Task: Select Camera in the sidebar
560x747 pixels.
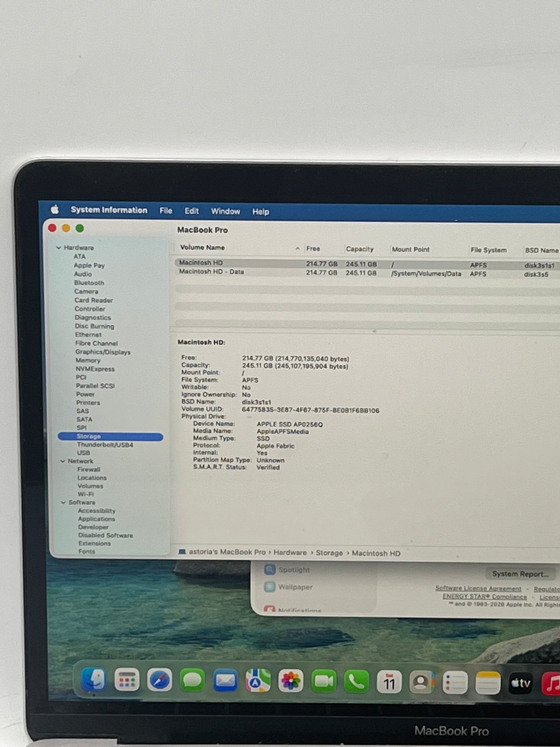Action: (x=86, y=292)
